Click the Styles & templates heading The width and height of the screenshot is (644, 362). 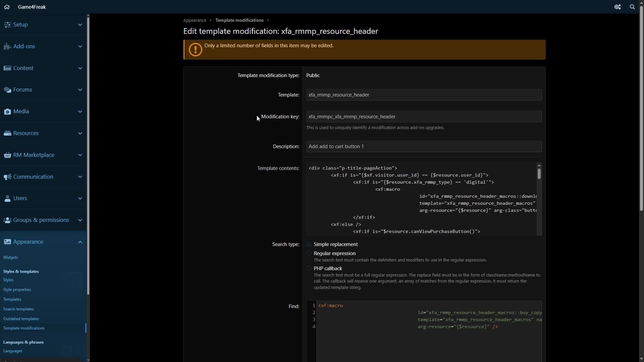[x=21, y=271]
